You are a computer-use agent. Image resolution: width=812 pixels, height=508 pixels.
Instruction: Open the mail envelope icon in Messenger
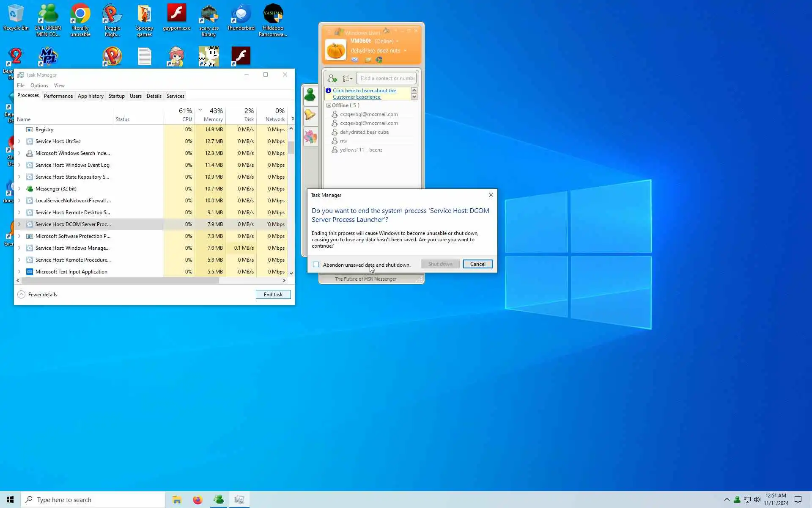354,60
